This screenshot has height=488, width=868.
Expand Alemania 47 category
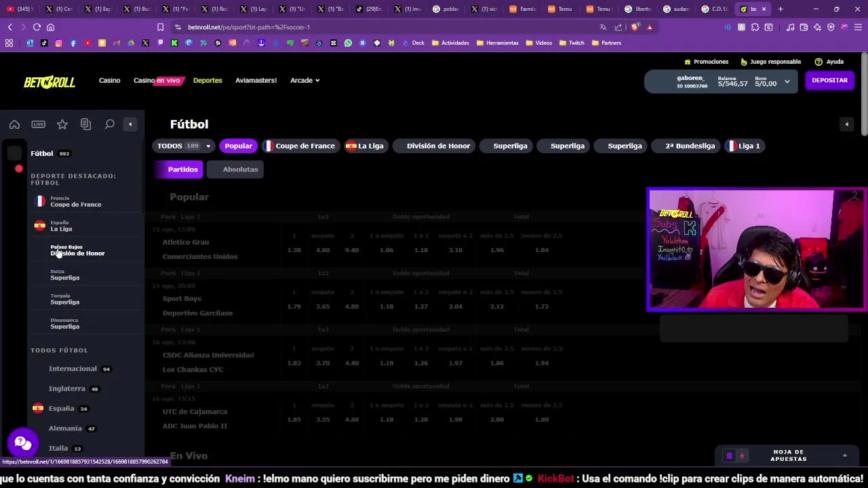[x=71, y=428]
